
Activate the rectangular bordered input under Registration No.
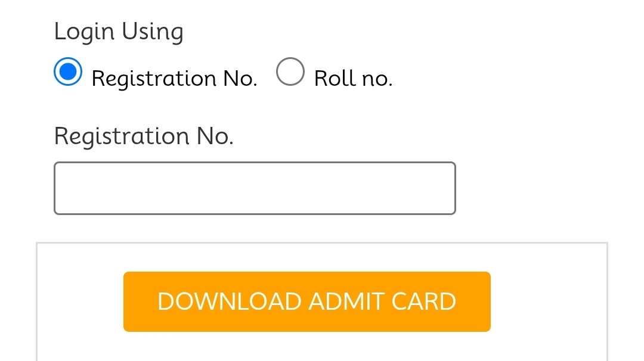pyautogui.click(x=255, y=188)
